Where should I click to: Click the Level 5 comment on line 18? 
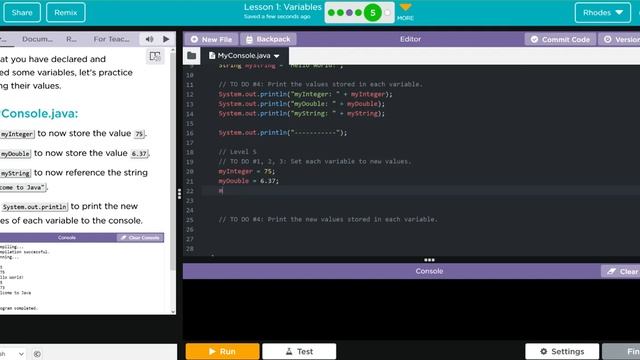[x=238, y=152]
